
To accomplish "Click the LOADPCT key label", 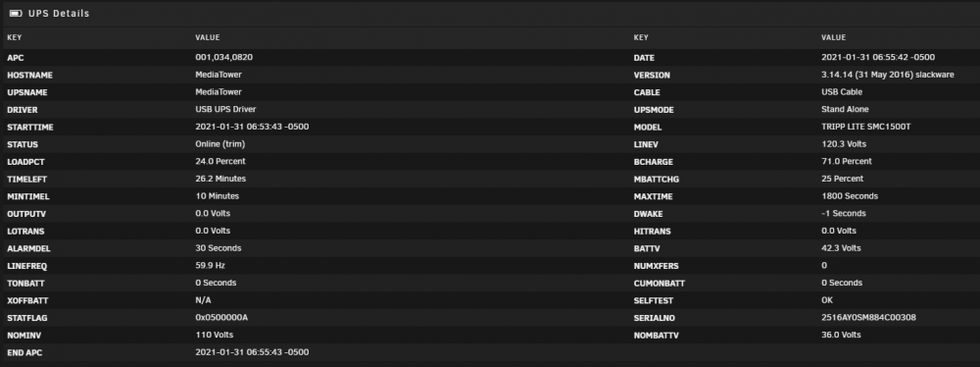I will click(25, 162).
